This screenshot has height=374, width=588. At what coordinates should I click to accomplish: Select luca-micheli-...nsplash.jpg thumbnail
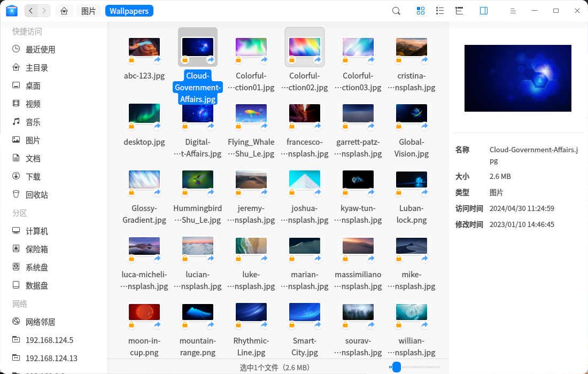pos(144,246)
